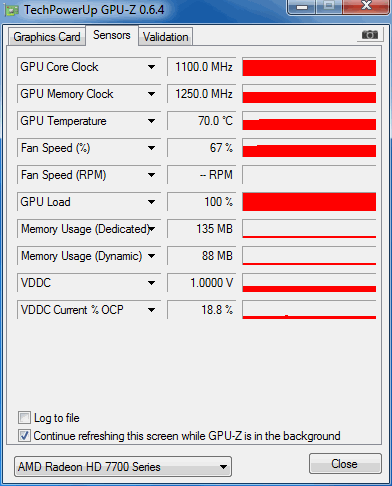Minimize the GPU-Z window
The image size is (392, 486).
click(302, 7)
